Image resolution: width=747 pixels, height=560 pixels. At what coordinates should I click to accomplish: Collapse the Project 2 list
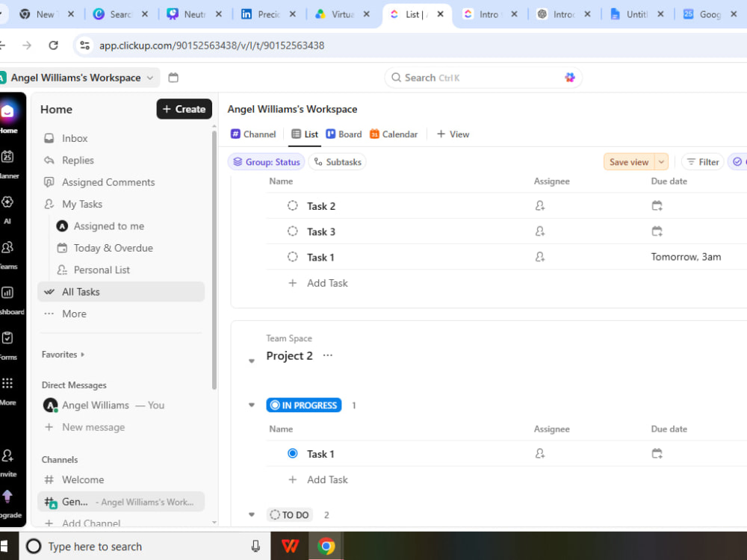pyautogui.click(x=252, y=361)
